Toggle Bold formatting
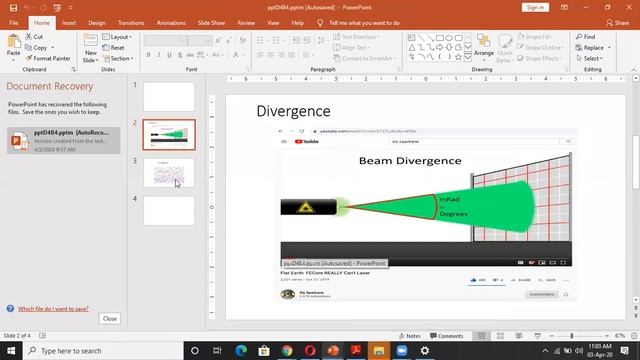The width and height of the screenshot is (640, 360). pos(148,55)
